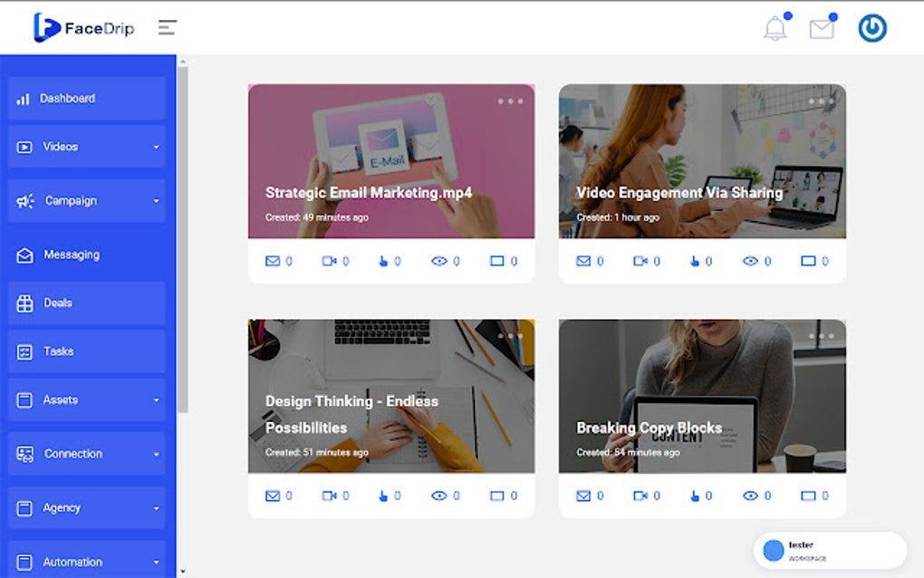
Task: Click the Campaign megaphone icon
Action: [x=25, y=201]
